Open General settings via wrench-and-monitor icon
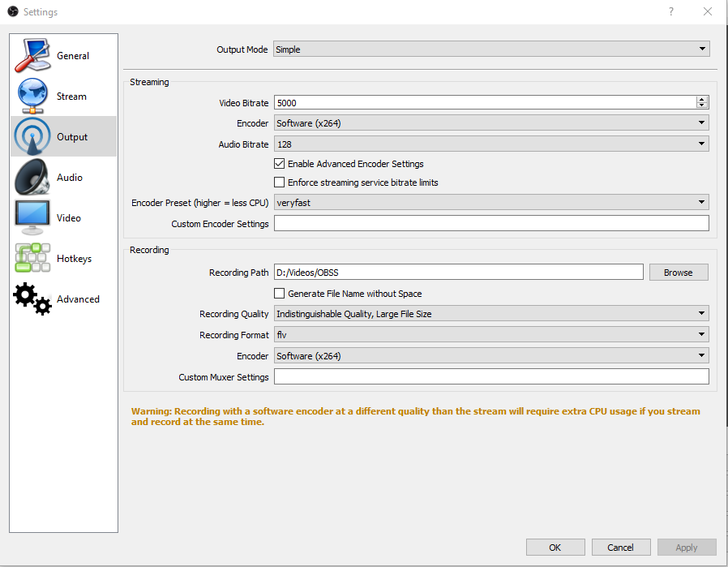 32,56
